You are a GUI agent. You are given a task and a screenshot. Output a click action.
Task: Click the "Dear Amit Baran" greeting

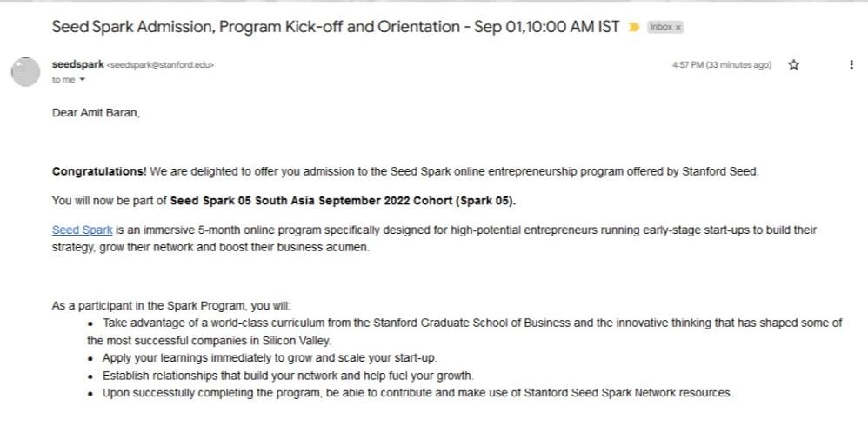pos(96,113)
